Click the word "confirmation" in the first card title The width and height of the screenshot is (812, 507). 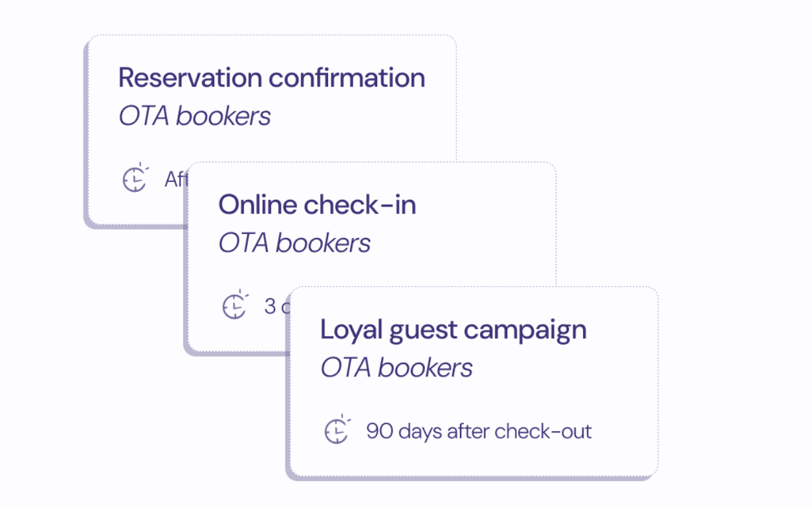[347, 78]
